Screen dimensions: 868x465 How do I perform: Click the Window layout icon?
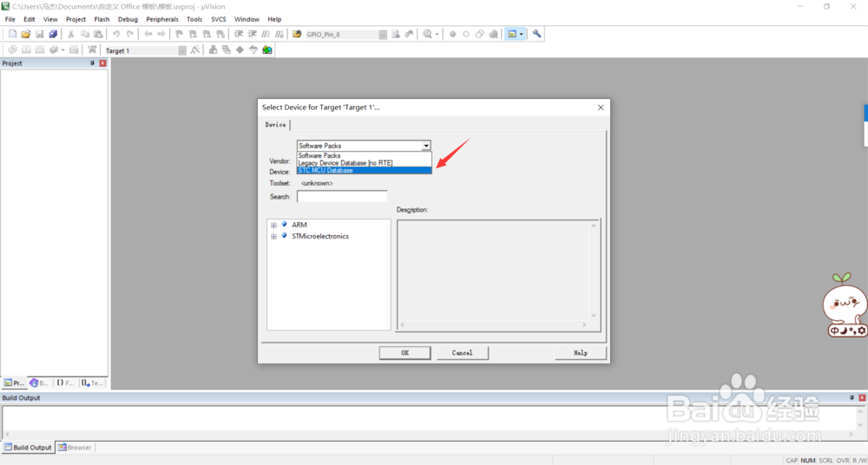512,35
